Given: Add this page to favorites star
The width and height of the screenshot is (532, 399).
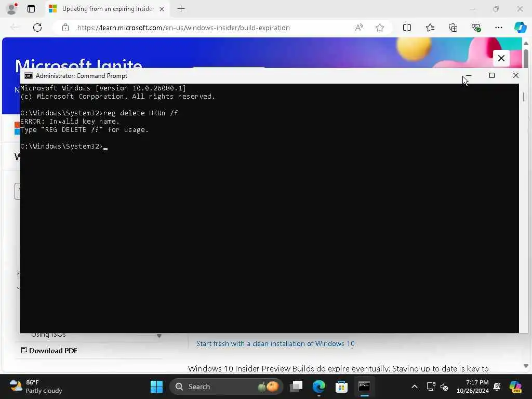Looking at the screenshot, I should [x=380, y=28].
